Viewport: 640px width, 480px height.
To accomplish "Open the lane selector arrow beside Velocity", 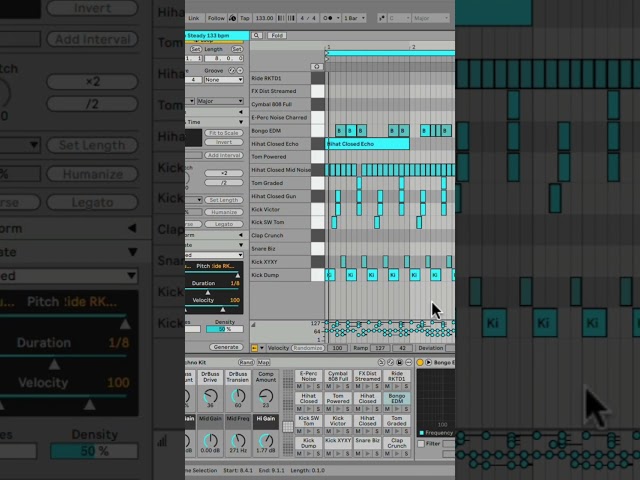I will (262, 348).
